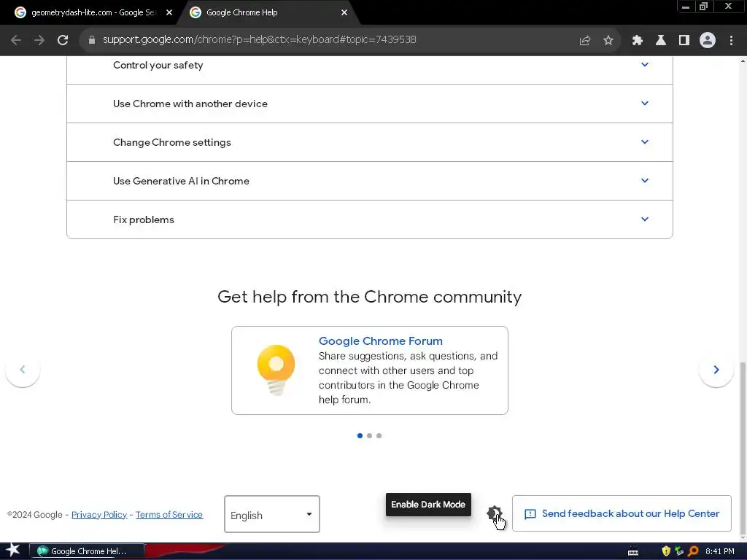Open the English language dropdown

272,514
